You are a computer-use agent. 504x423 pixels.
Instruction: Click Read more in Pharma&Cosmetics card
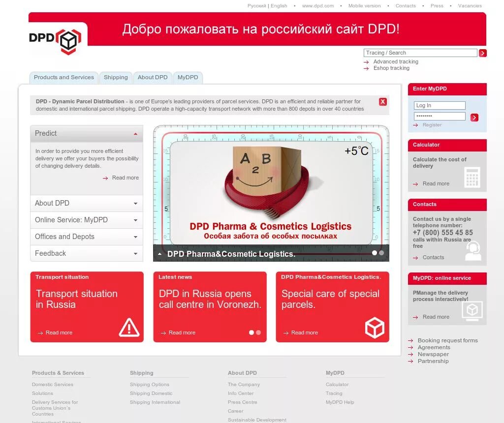(304, 333)
